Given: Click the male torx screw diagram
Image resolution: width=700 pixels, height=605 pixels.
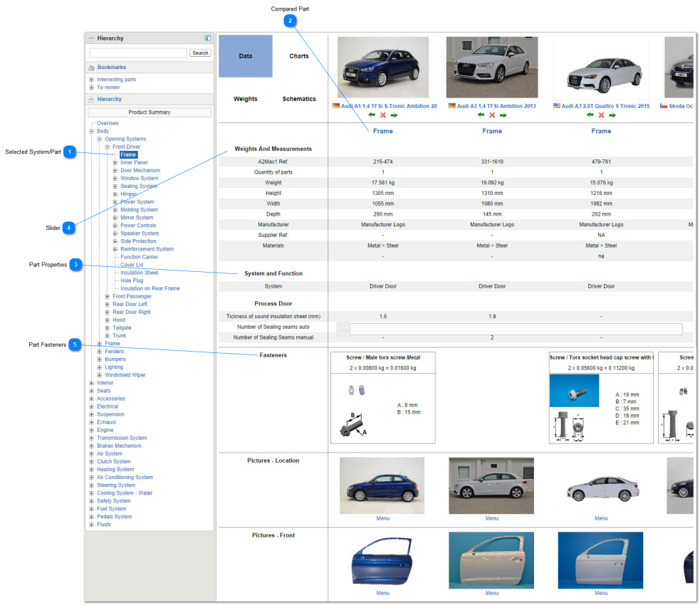Looking at the screenshot, I should [354, 425].
